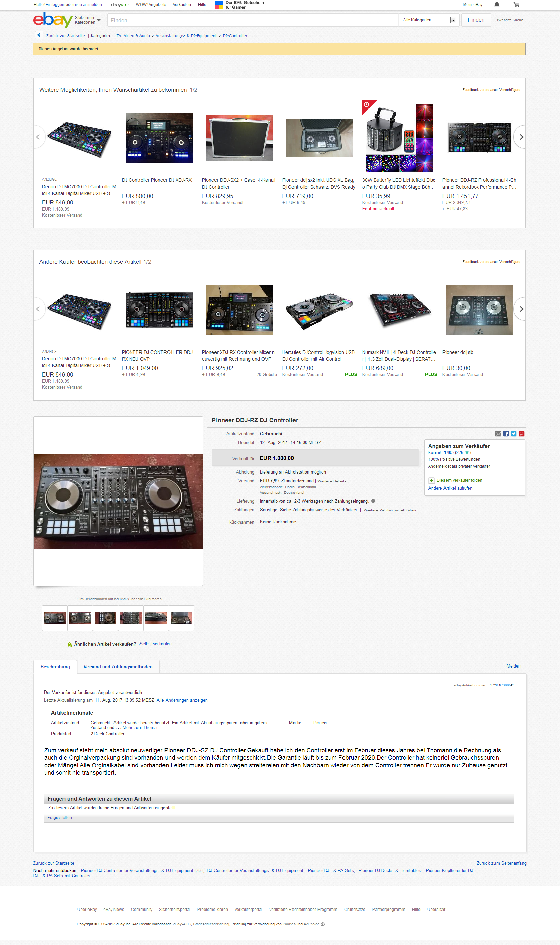Click the delivery info question mark icon

click(373, 501)
